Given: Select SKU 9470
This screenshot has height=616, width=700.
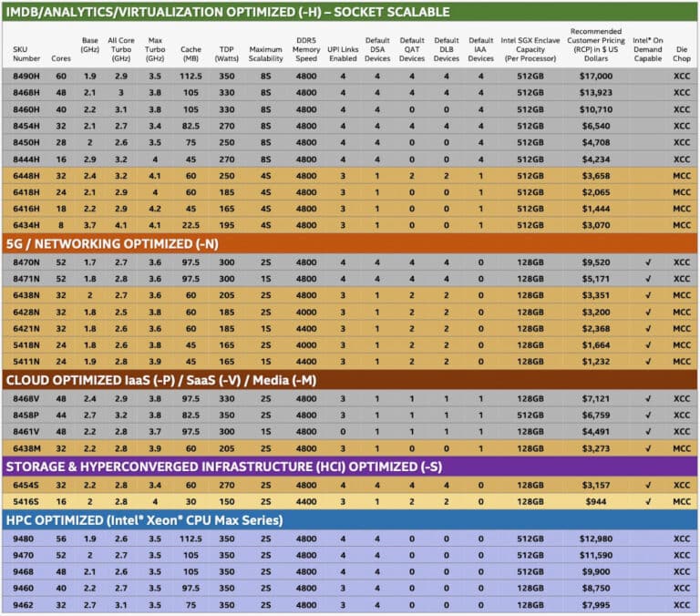Looking at the screenshot, I should [x=23, y=555].
